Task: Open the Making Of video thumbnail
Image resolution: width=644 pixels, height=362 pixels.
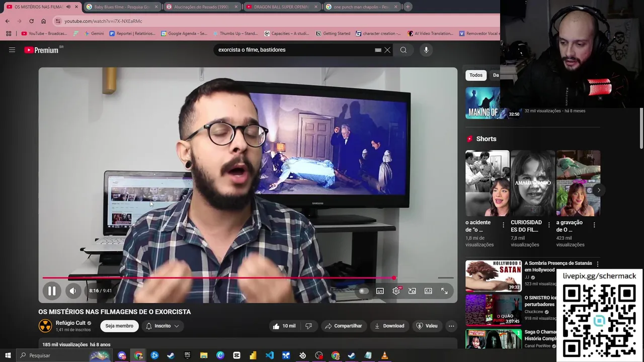Action: (x=483, y=103)
